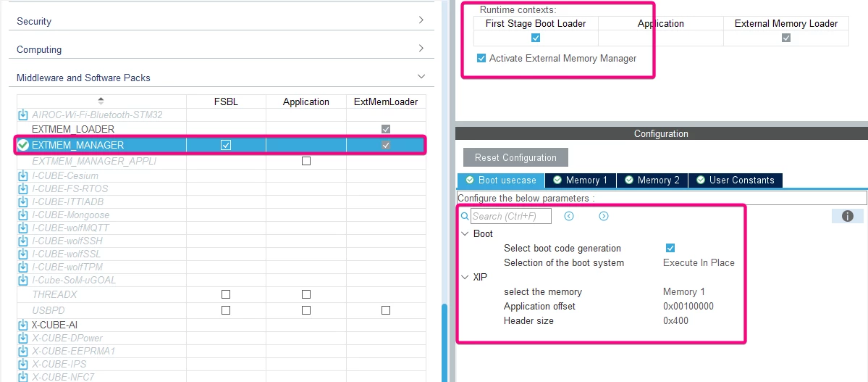868x382 pixels.
Task: Click the download icon for X-CUBE-DPower
Action: [23, 338]
